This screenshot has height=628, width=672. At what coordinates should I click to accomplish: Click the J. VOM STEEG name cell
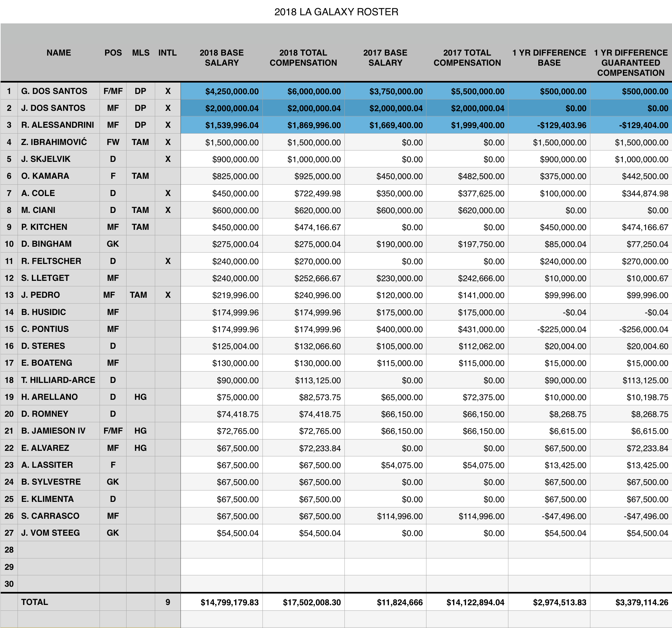(x=59, y=533)
